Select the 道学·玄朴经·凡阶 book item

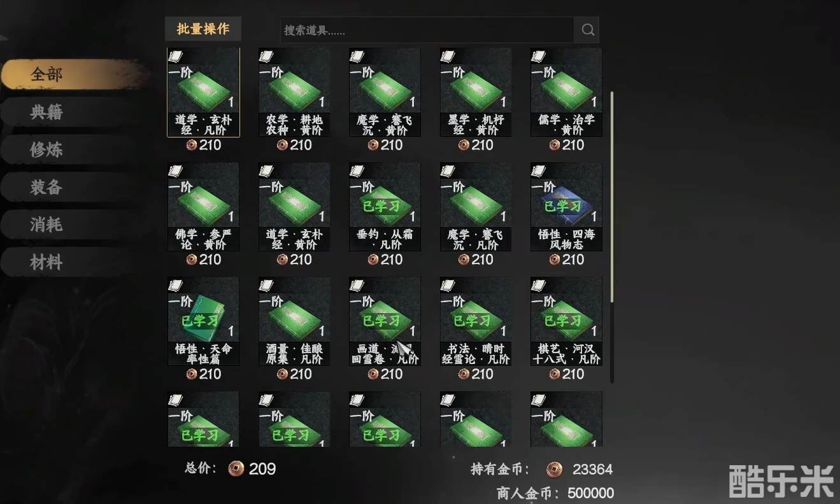204,92
